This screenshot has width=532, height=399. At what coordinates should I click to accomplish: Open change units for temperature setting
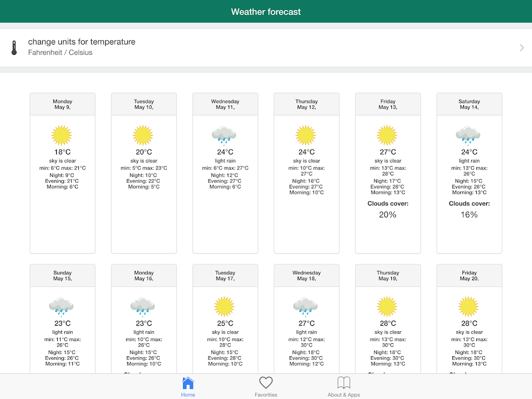click(266, 47)
